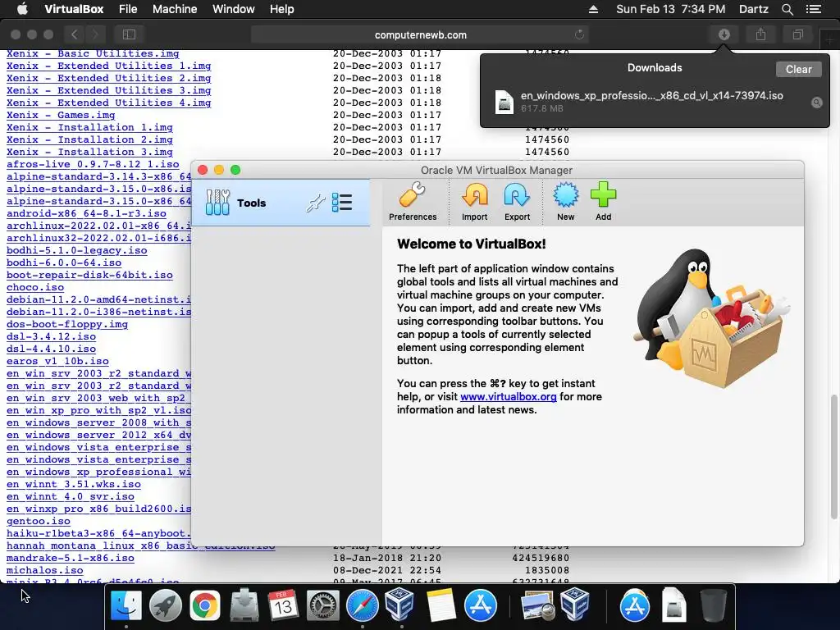Clear the Downloads list

tap(798, 69)
